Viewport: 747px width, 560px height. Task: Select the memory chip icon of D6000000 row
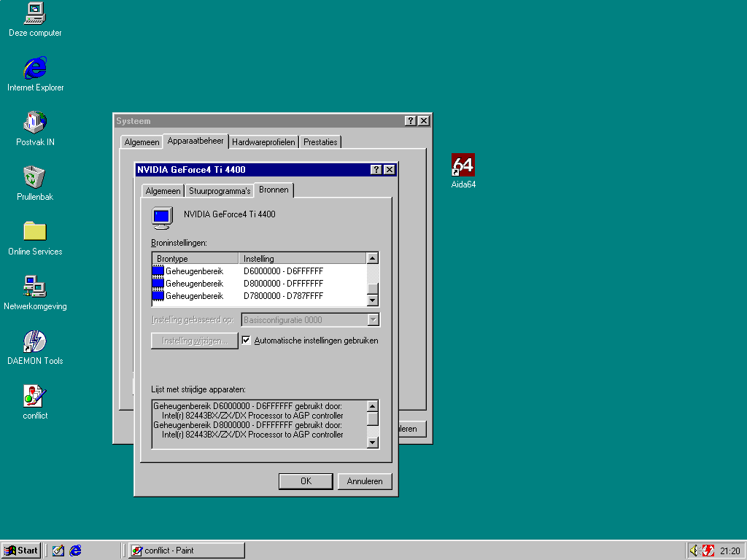coord(158,271)
